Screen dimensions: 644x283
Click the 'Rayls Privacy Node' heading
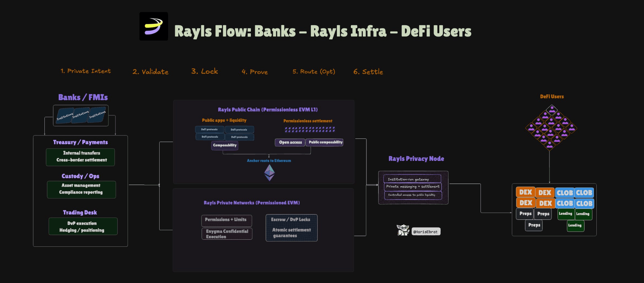coord(416,159)
